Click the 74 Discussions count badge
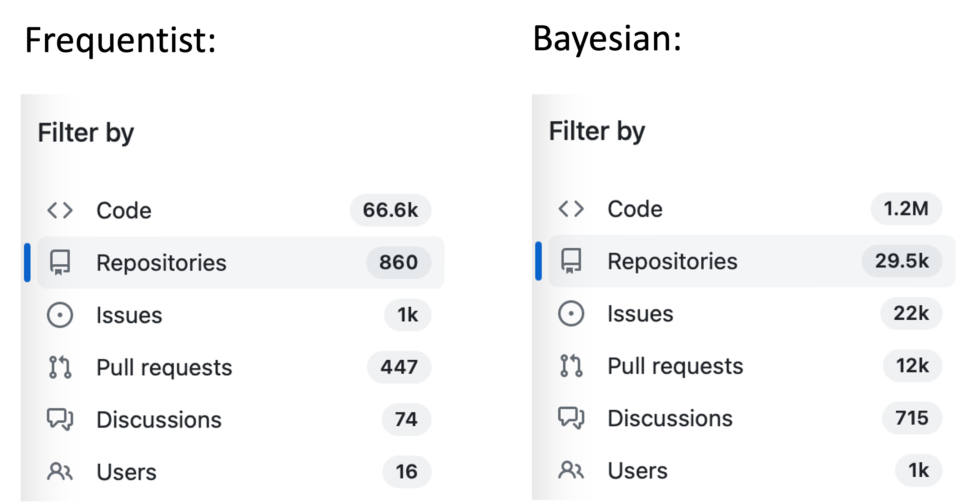The width and height of the screenshot is (980, 502). [x=406, y=420]
